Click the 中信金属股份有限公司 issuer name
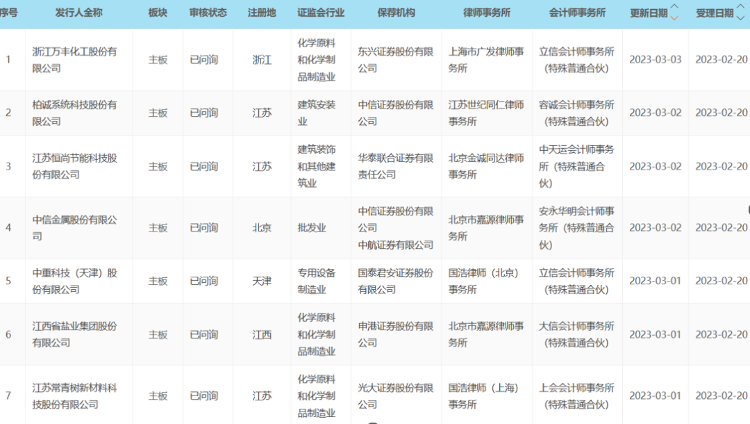The image size is (750, 424). [75, 227]
